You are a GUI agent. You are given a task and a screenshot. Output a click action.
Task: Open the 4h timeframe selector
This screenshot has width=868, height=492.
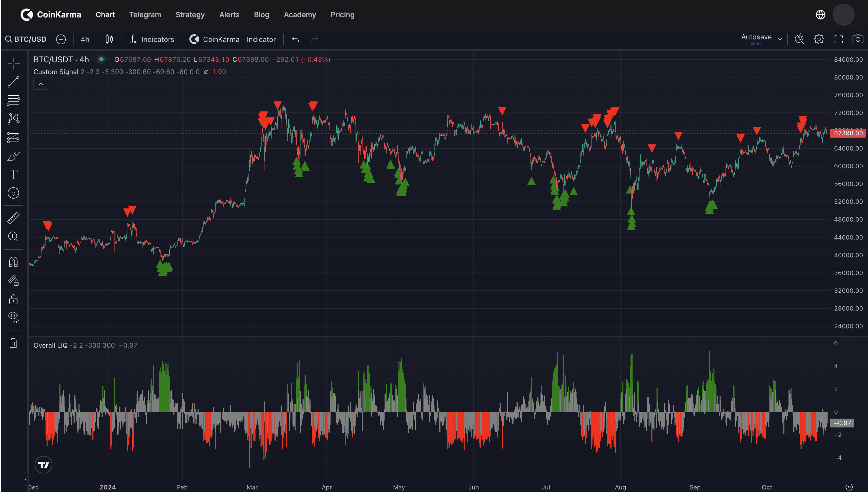tap(85, 39)
